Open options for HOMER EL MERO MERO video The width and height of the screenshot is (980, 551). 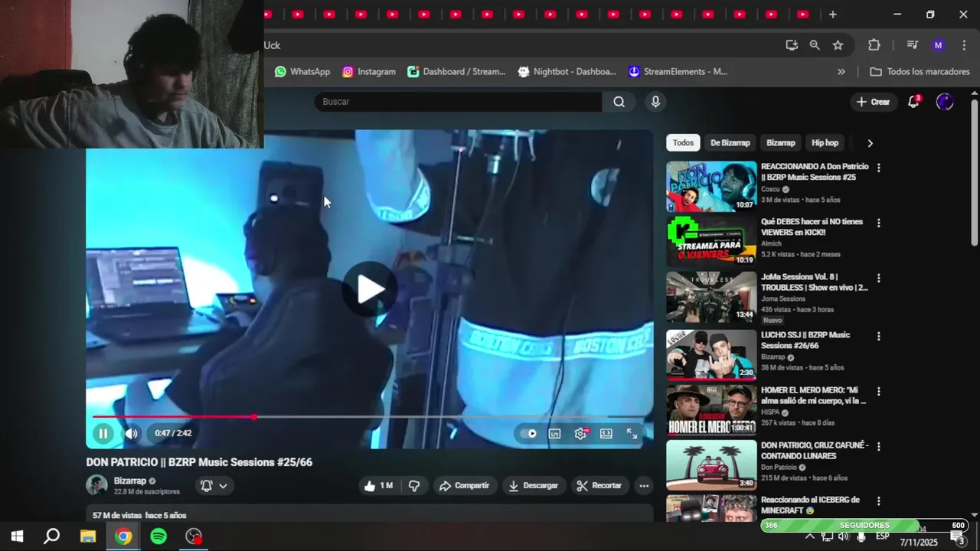pos(878,391)
